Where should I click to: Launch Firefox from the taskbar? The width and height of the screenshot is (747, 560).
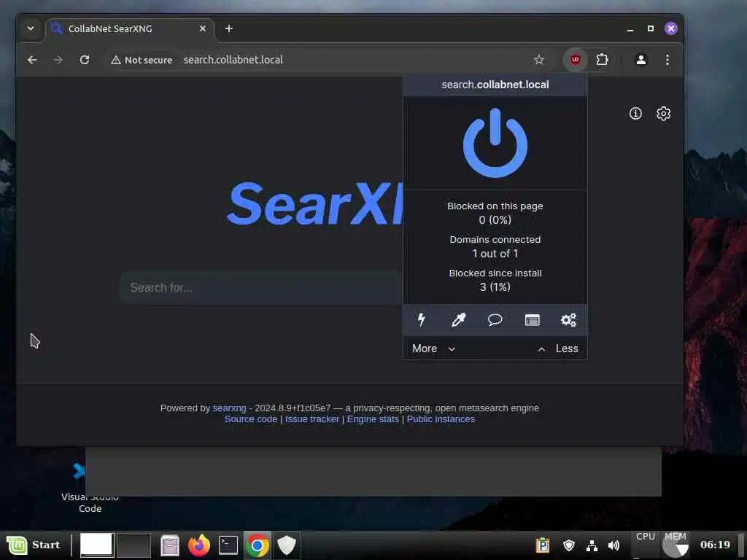(x=198, y=545)
